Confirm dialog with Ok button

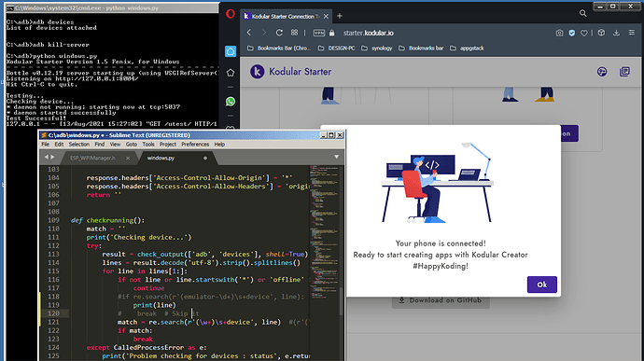pyautogui.click(x=541, y=285)
